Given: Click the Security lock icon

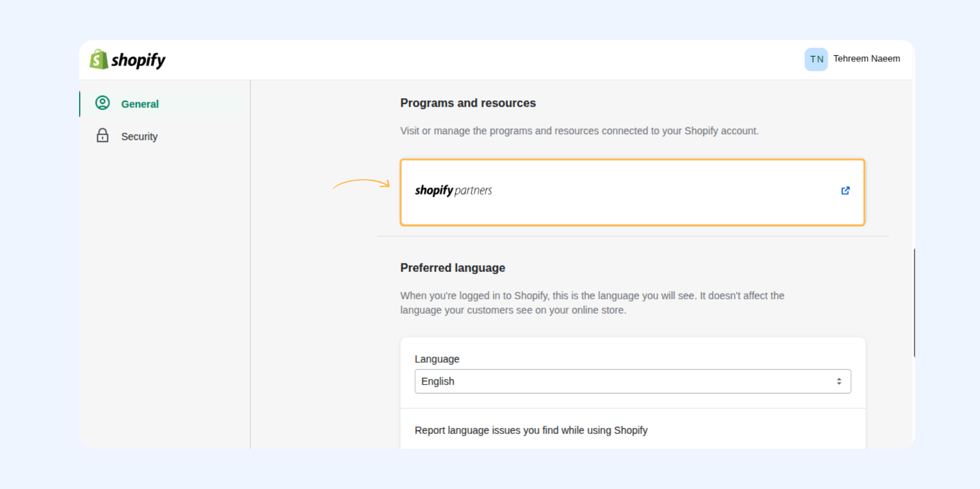Looking at the screenshot, I should (102, 136).
